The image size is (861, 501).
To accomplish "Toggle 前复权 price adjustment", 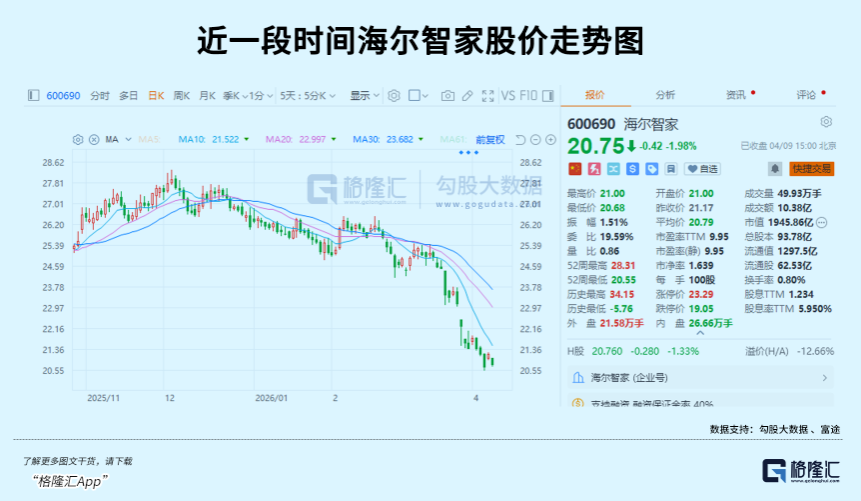I will pyautogui.click(x=490, y=140).
